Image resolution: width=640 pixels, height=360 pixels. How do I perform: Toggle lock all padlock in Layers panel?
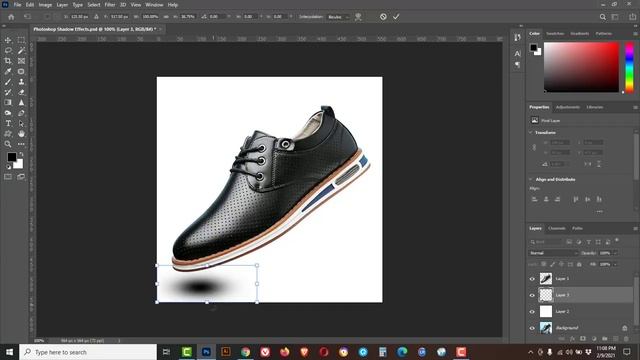[579, 264]
